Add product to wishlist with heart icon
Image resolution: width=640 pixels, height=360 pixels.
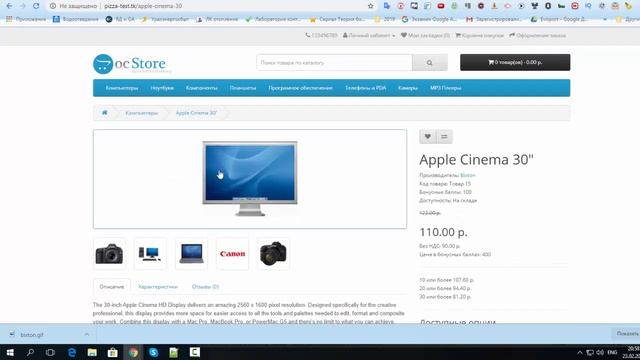427,137
